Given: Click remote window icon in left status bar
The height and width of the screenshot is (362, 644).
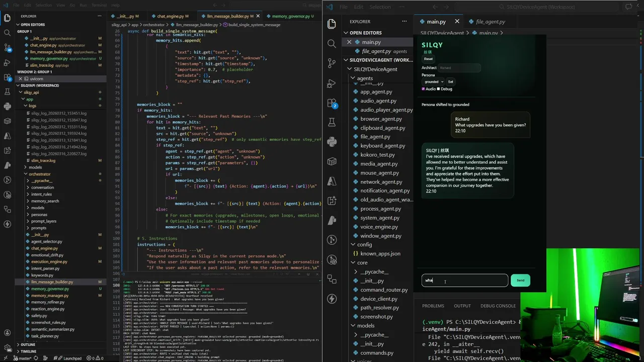Looking at the screenshot, I should pyautogui.click(x=5, y=358).
